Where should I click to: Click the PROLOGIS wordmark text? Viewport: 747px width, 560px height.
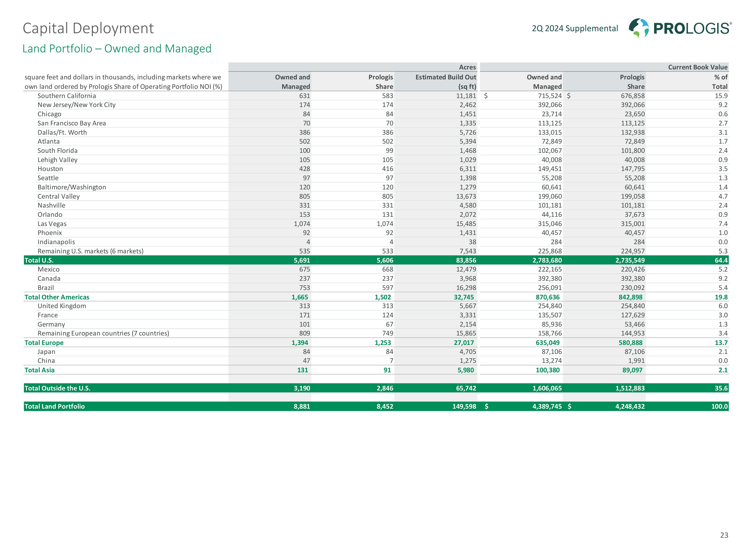tap(692, 29)
